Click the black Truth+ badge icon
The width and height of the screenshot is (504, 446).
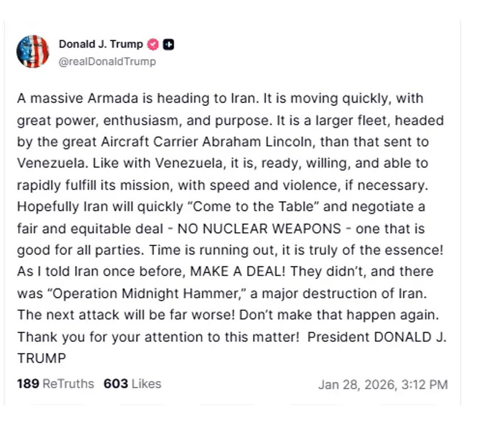tap(167, 44)
